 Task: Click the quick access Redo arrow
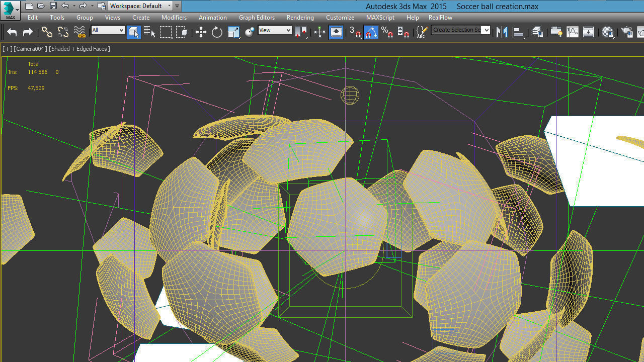click(x=83, y=6)
